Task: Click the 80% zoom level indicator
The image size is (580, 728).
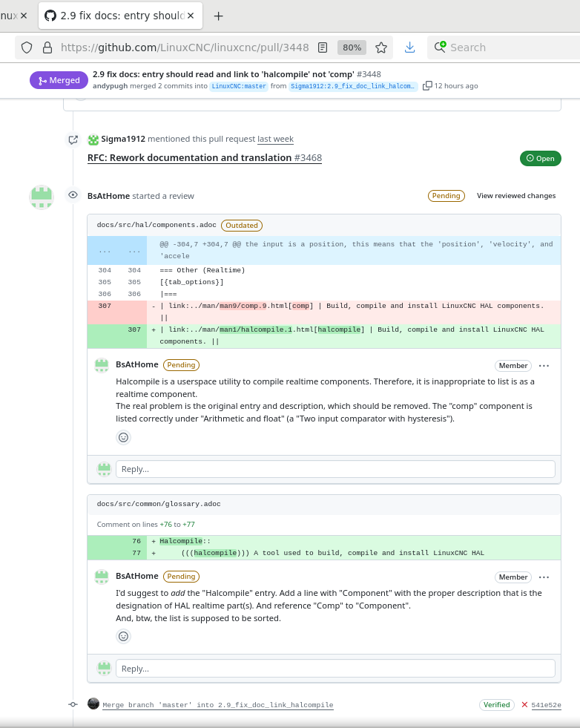Action: [352, 47]
